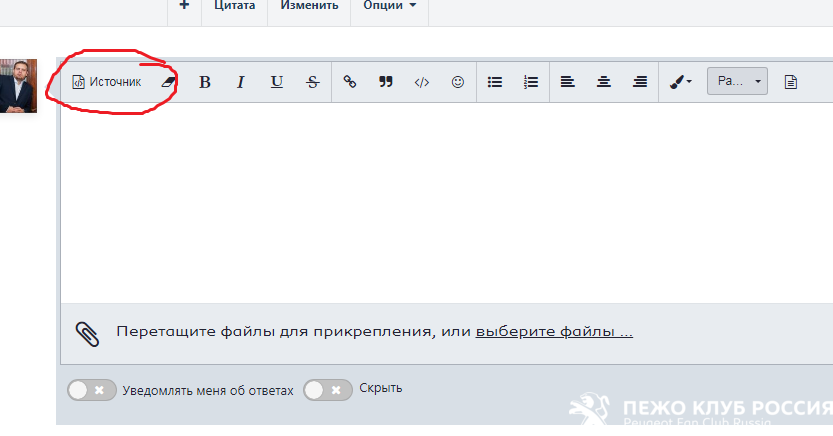Viewport: 833px width, 436px height.
Task: Click the document preview icon
Action: pyautogui.click(x=790, y=82)
